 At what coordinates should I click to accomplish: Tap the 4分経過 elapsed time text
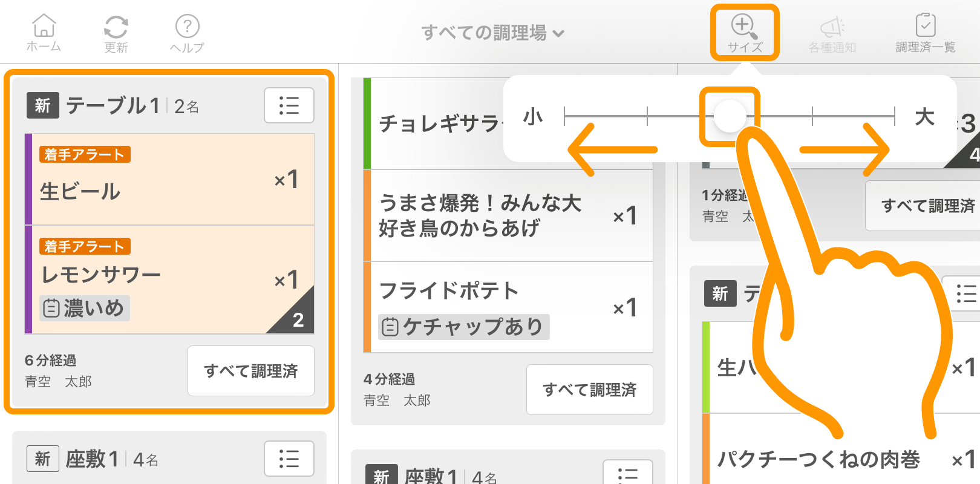(x=389, y=379)
